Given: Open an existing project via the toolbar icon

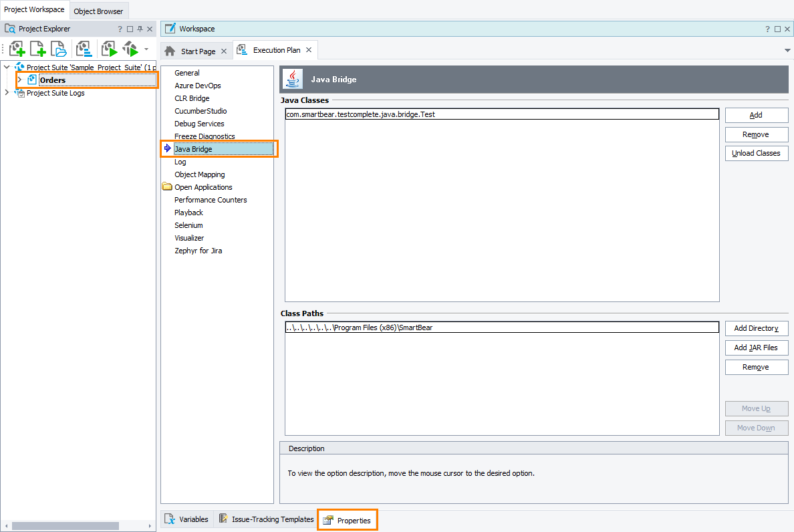Looking at the screenshot, I should (x=58, y=48).
